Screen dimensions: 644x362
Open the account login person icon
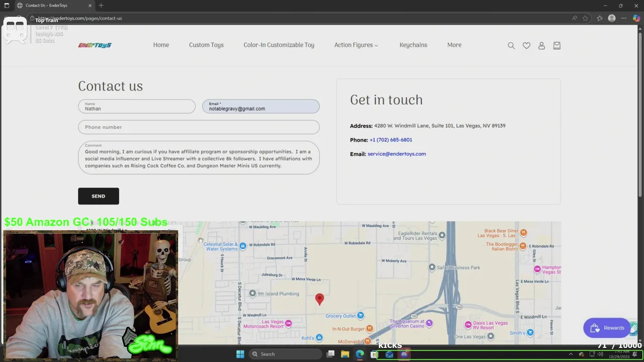[541, 45]
